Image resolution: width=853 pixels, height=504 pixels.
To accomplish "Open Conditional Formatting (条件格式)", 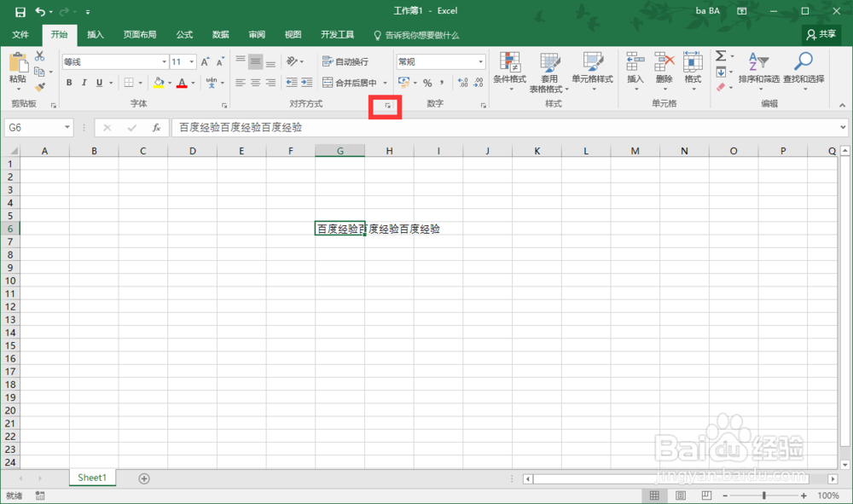I will [510, 72].
